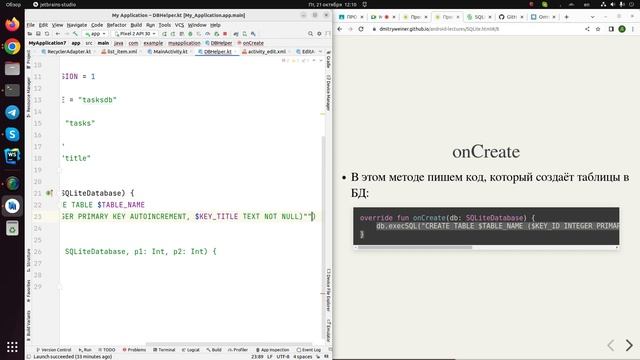Click the Stop button in Android Studio toolbar
The height and width of the screenshot is (360, 640).
pyautogui.click(x=225, y=34)
